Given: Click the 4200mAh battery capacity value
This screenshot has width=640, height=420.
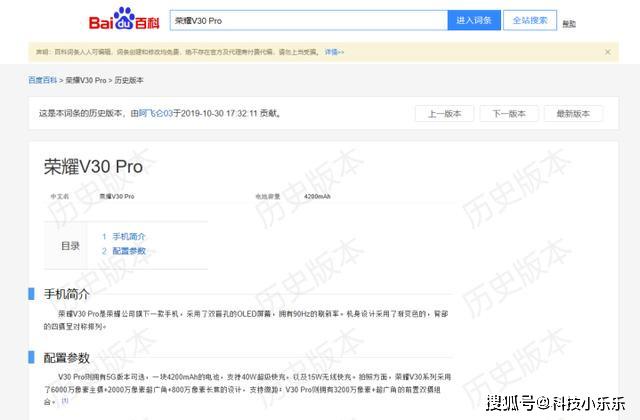Looking at the screenshot, I should [x=317, y=196].
